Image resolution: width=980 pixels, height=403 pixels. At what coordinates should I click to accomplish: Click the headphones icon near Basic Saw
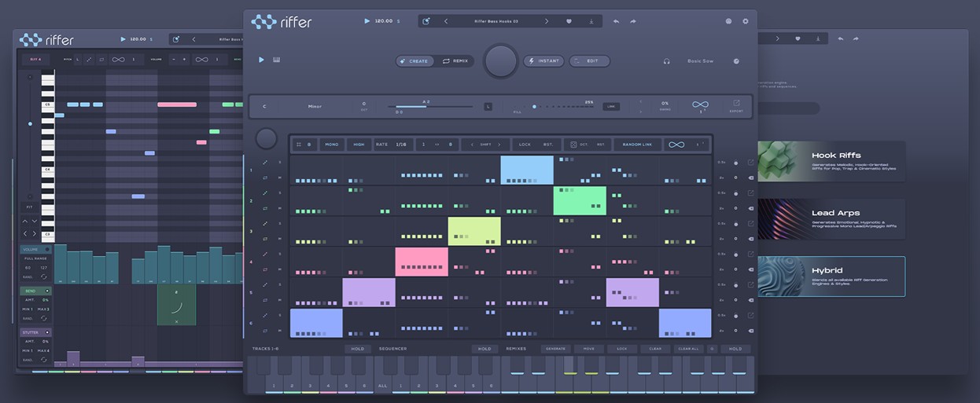(x=666, y=60)
